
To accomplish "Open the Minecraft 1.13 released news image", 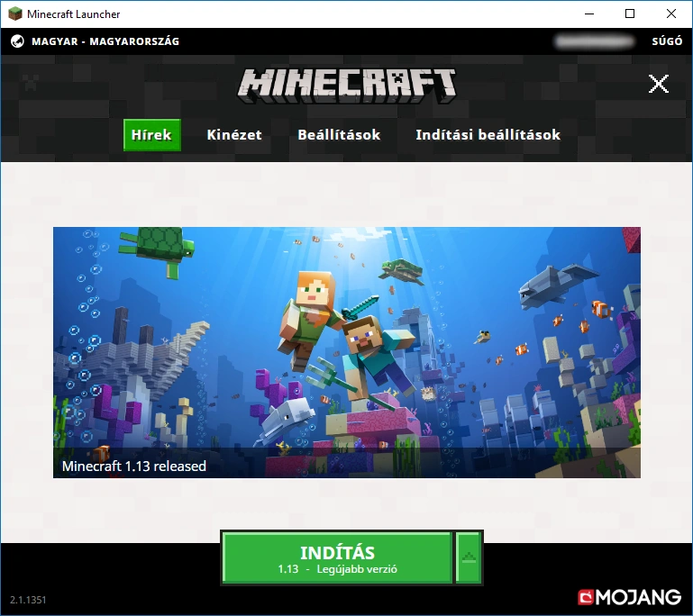I will point(346,352).
